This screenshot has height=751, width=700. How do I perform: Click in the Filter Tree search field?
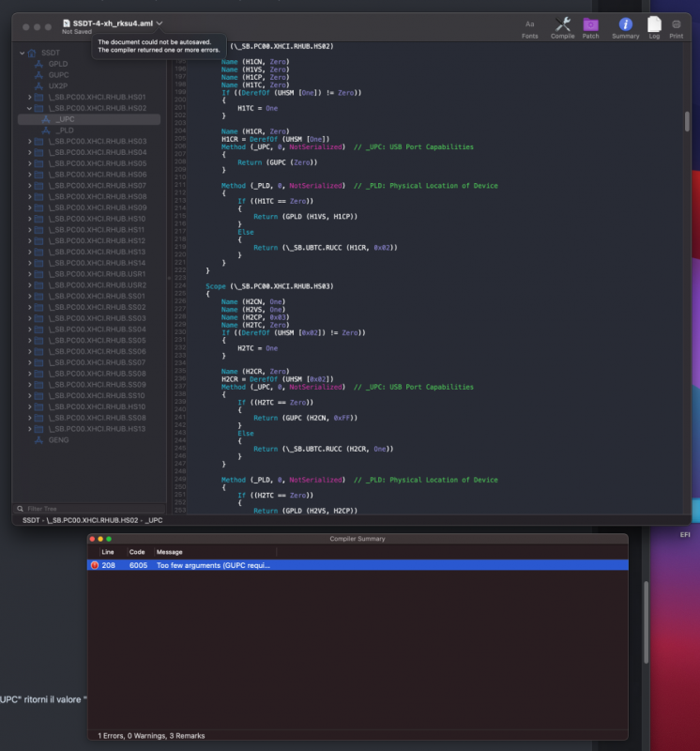pyautogui.click(x=89, y=508)
